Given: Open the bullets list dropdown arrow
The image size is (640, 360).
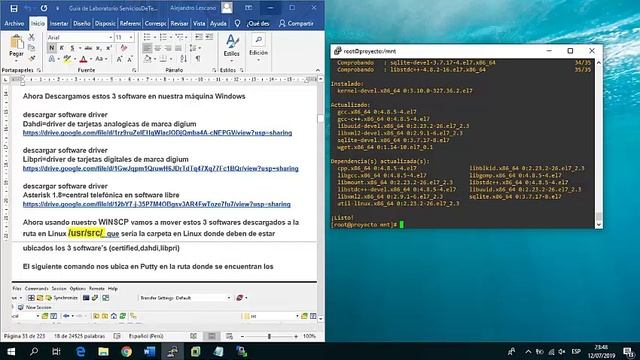Looking at the screenshot, I should pyautogui.click(x=155, y=37).
